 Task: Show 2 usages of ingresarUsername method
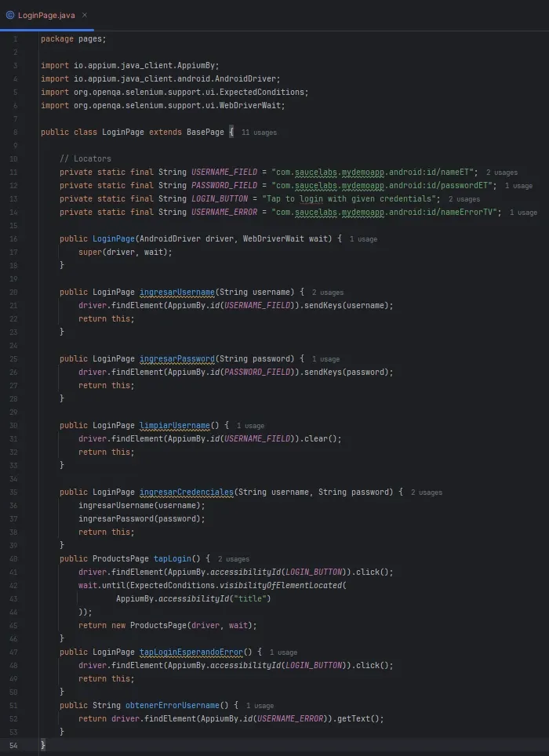pos(328,293)
